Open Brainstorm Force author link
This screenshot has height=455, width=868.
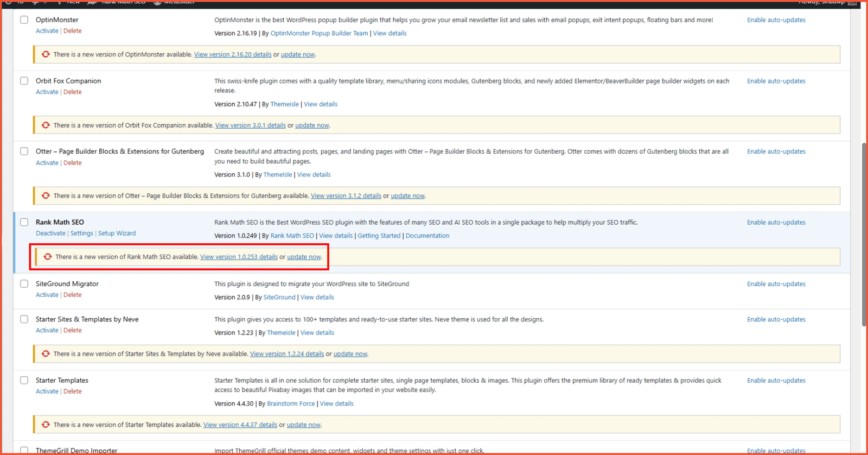291,404
